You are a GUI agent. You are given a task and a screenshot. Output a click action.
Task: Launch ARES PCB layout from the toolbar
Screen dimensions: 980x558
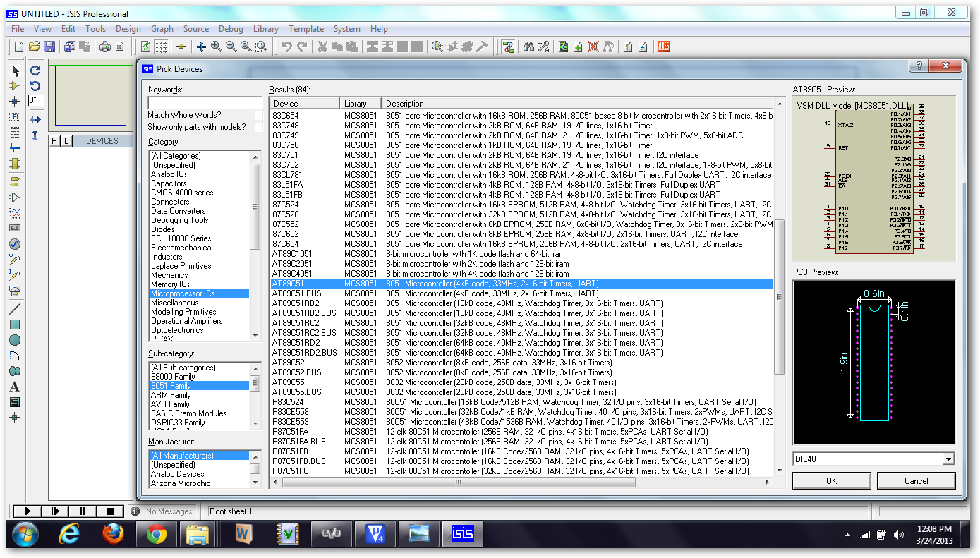coord(664,47)
